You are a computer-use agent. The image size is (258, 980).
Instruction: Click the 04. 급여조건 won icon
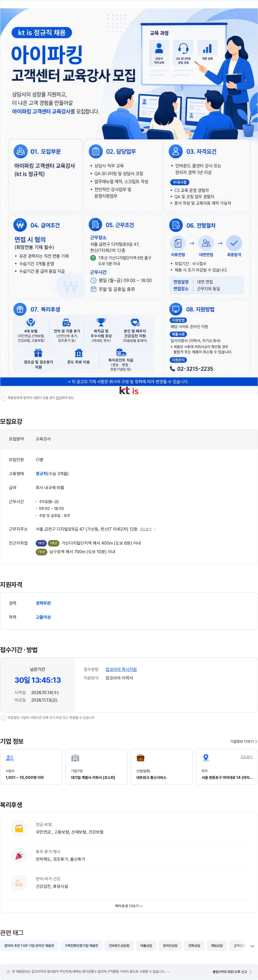point(20,225)
